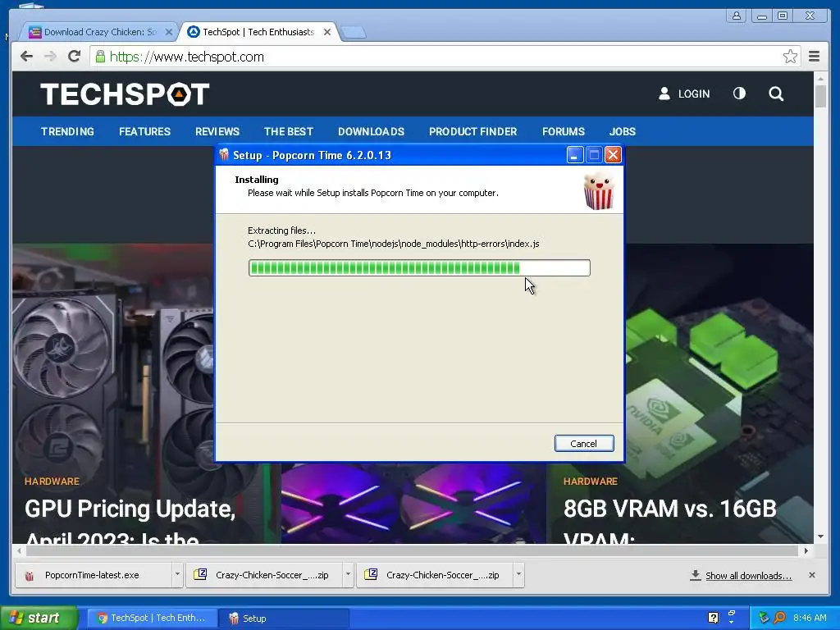Open the REVIEWS section
Screen dimensions: 840x630
pyautogui.click(x=217, y=131)
